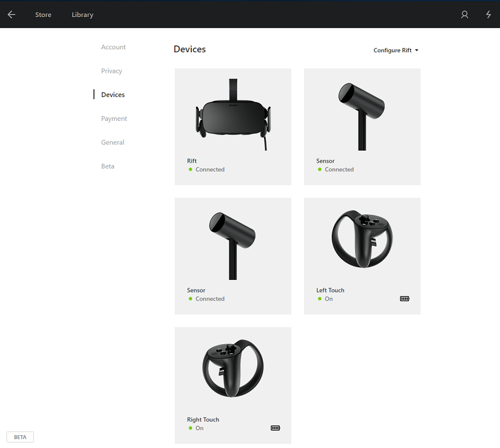
Task: Click the Left Touch name label
Action: pyautogui.click(x=330, y=290)
